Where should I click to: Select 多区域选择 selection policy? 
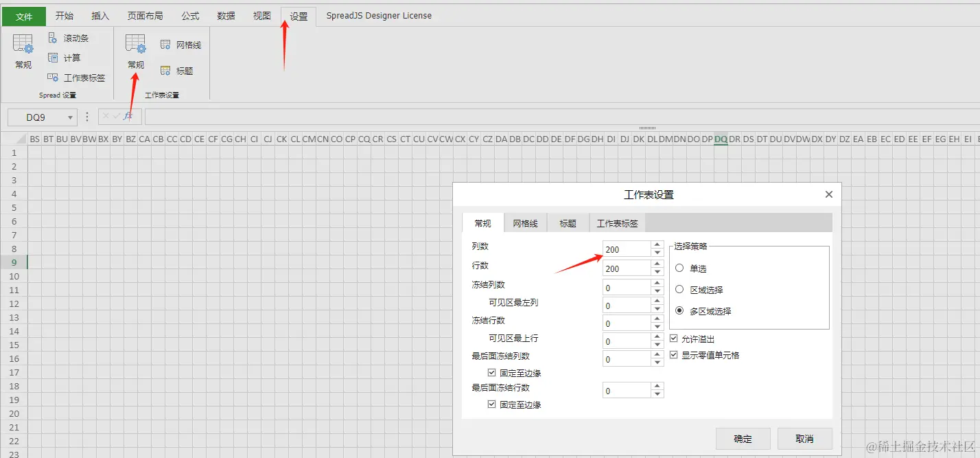(679, 311)
